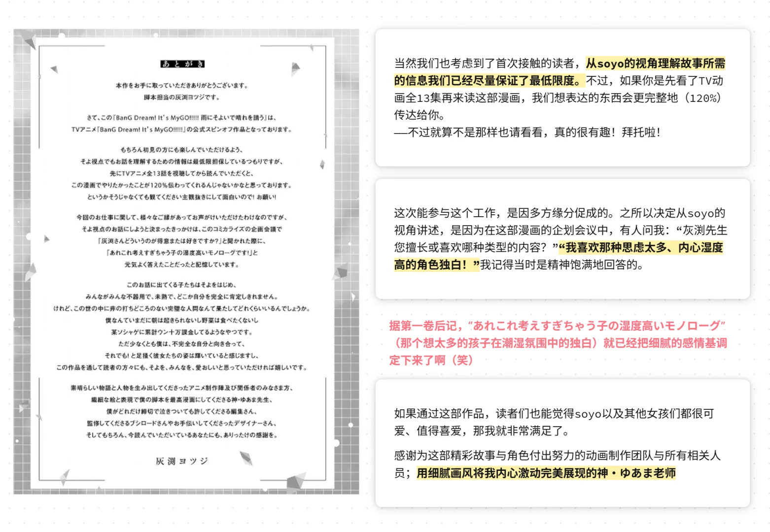Screen dimensions: 770x532
Task: Open the scanned あとがき afterword page image
Action: (x=186, y=261)
